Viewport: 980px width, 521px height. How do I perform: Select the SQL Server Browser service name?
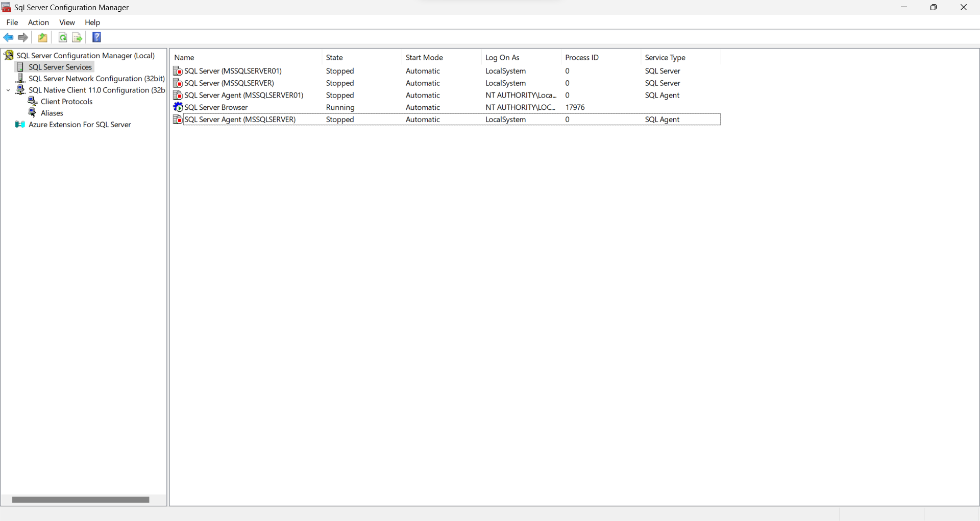coord(216,107)
